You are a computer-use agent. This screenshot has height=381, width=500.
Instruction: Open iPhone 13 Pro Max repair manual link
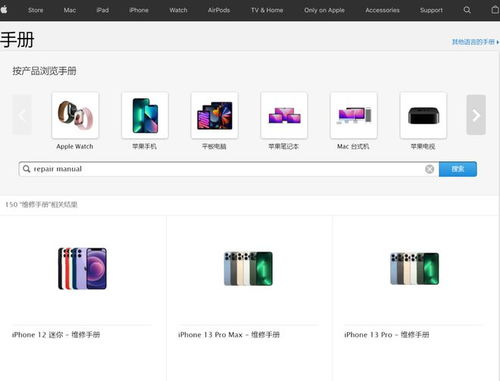[x=229, y=335]
